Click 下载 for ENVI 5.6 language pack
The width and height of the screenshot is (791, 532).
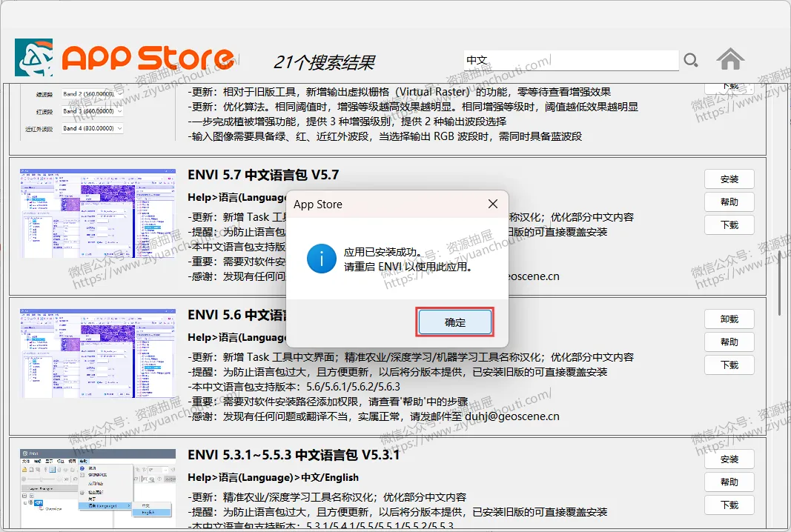click(729, 365)
